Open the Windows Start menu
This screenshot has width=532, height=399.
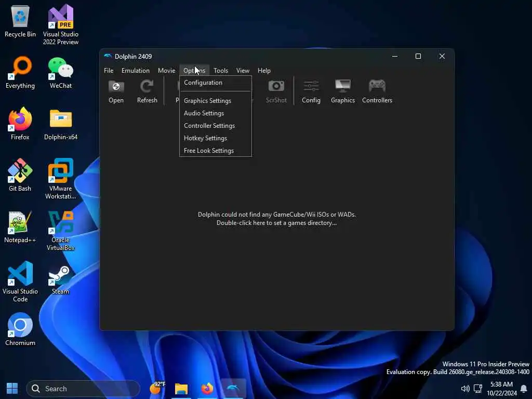[12, 388]
